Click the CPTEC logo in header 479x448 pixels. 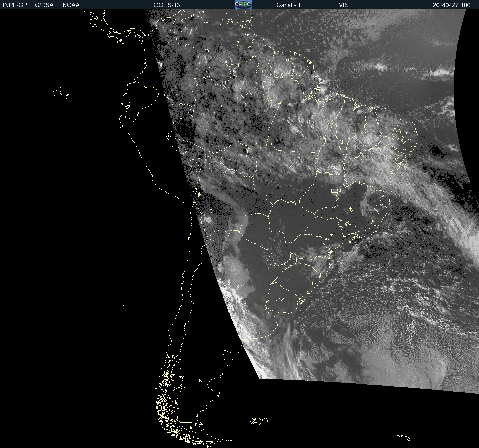pyautogui.click(x=243, y=5)
